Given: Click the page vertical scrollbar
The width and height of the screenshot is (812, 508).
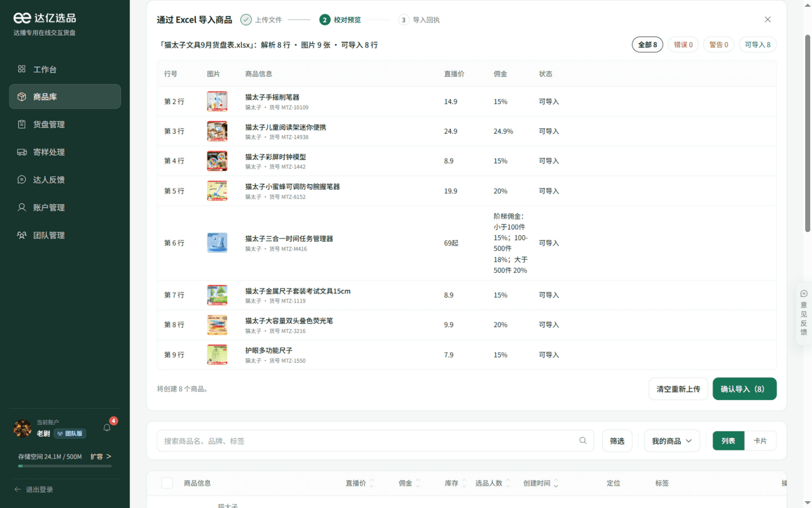Looking at the screenshot, I should [x=807, y=133].
